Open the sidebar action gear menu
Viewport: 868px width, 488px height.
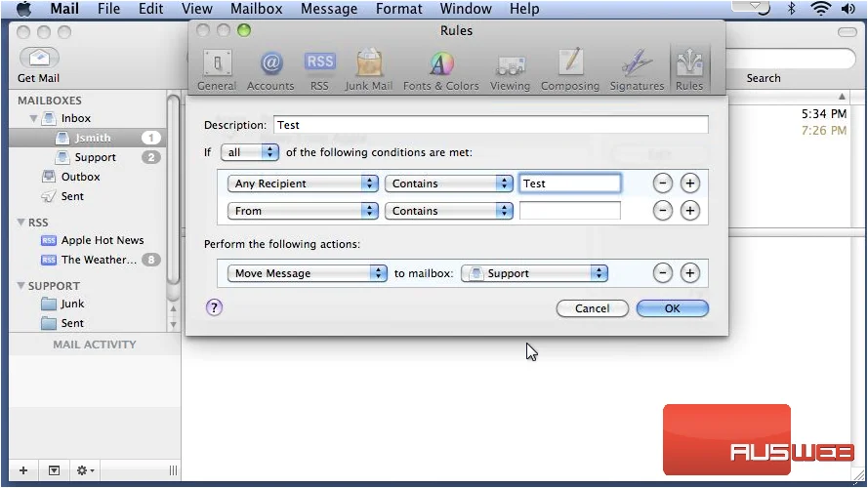85,470
